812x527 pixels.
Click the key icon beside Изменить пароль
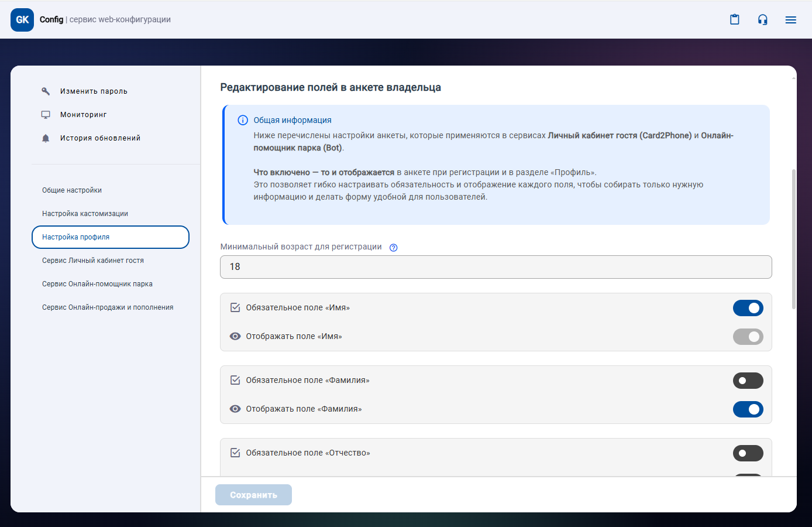click(x=46, y=91)
